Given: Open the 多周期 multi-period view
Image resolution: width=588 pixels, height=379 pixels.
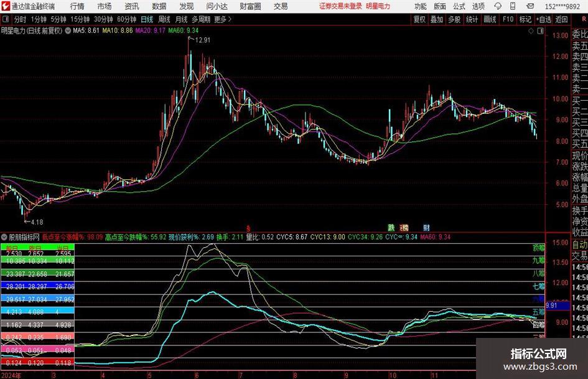Looking at the screenshot, I should 201,19.
